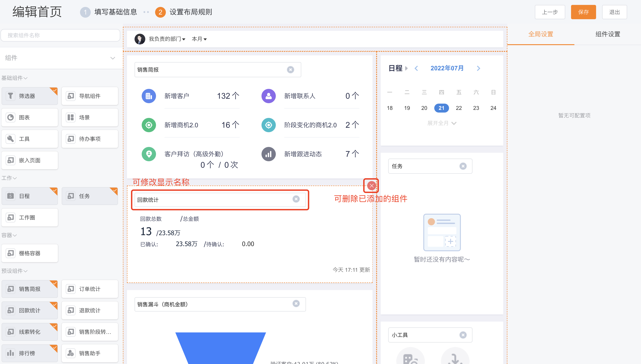Select the 筛选器 filter component

tap(30, 96)
